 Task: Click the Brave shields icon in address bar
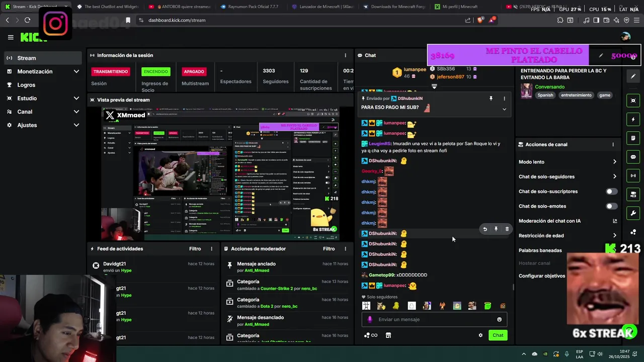tap(479, 20)
